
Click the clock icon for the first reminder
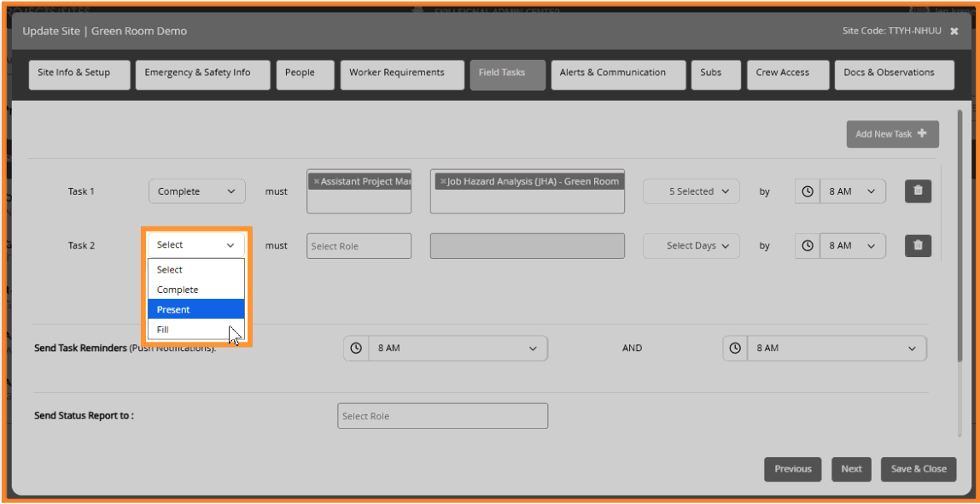pyautogui.click(x=357, y=348)
